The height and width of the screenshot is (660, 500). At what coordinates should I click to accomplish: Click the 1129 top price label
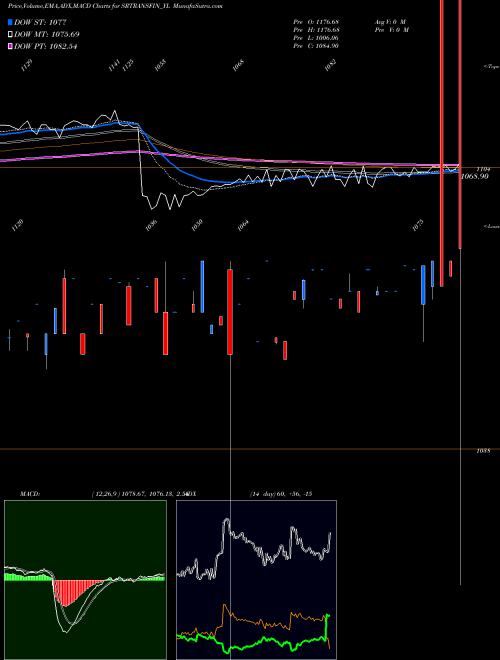[x=27, y=65]
